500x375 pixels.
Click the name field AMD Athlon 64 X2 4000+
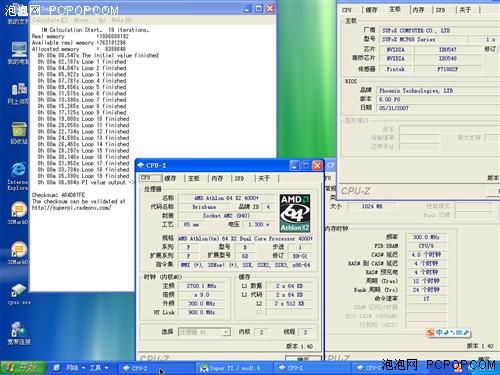point(226,198)
